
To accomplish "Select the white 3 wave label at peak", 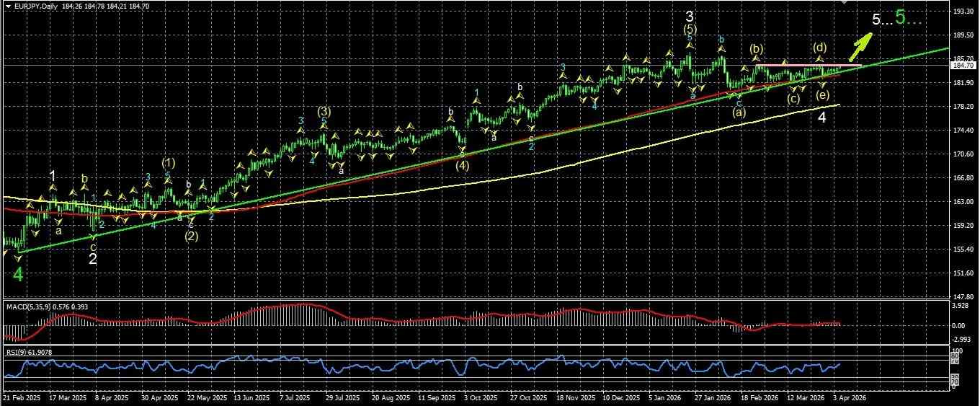I will [x=690, y=17].
